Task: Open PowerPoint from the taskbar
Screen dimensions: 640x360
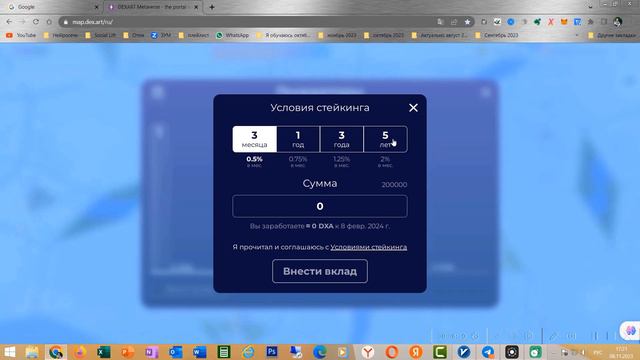Action: click(128, 352)
